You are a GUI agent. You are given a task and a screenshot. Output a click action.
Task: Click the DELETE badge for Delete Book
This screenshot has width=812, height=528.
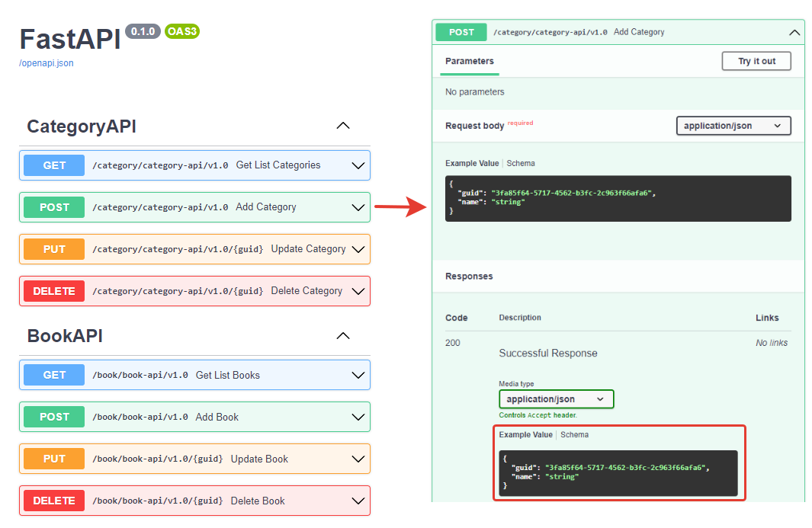point(54,501)
